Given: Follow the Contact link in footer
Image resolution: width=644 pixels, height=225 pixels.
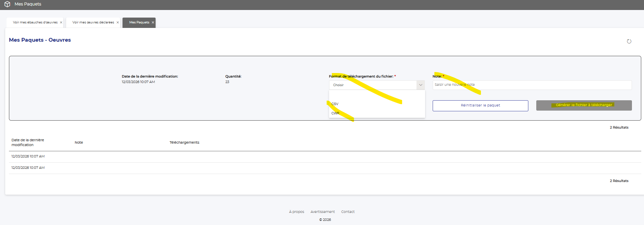Looking at the screenshot, I should pos(348,212).
